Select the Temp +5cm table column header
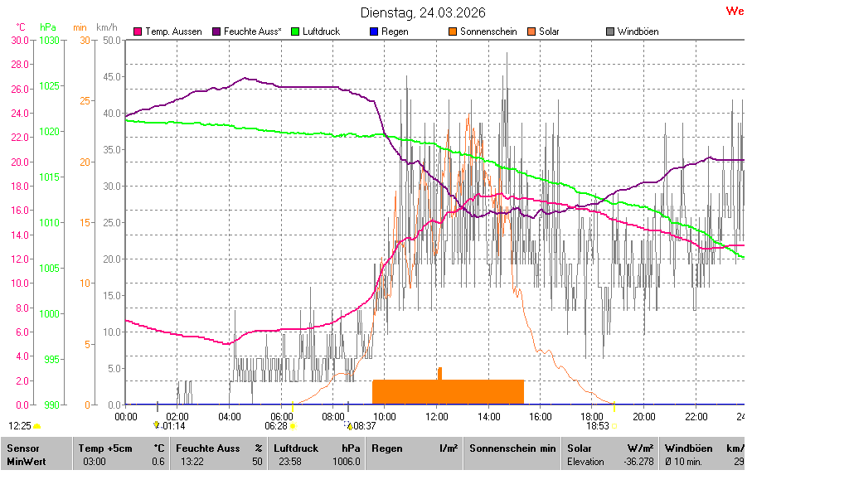The image size is (849, 504). [120, 448]
